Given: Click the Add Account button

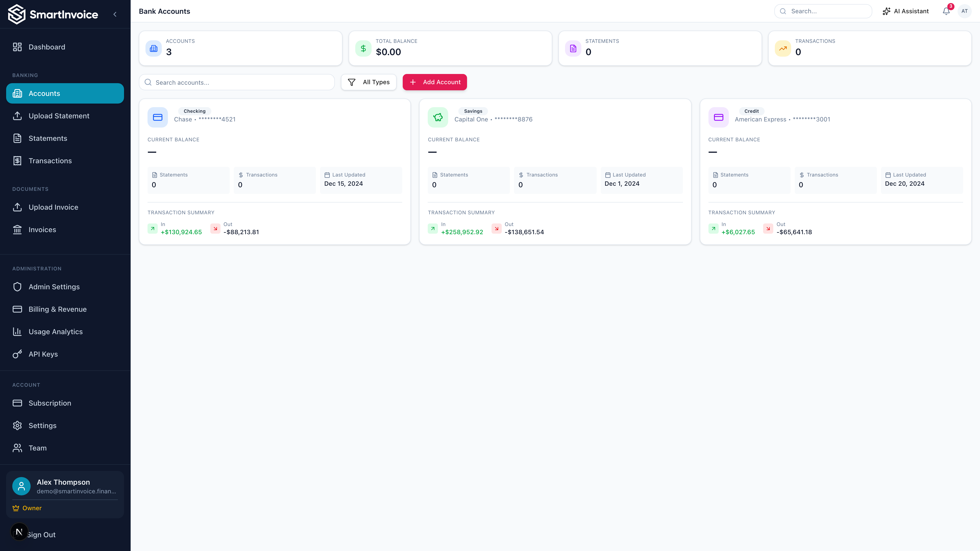Looking at the screenshot, I should click(x=434, y=82).
